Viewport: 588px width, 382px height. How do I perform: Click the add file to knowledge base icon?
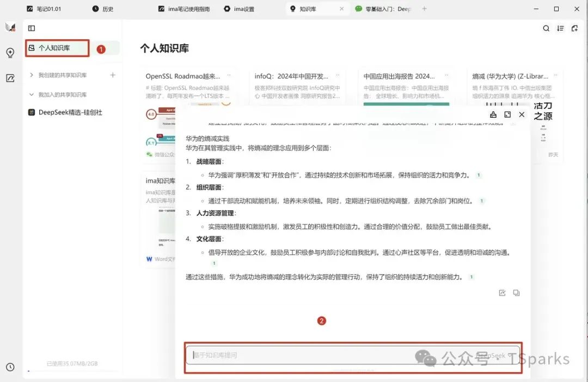(x=574, y=28)
